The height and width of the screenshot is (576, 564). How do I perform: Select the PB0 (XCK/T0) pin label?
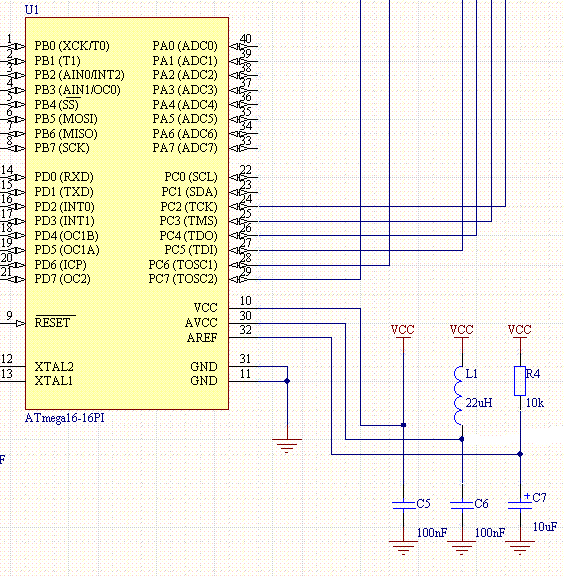72,46
